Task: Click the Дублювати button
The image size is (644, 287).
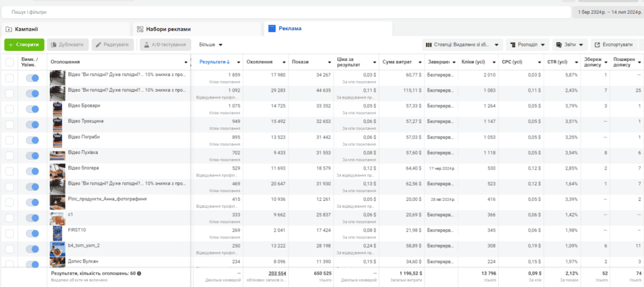Action: pyautogui.click(x=68, y=45)
